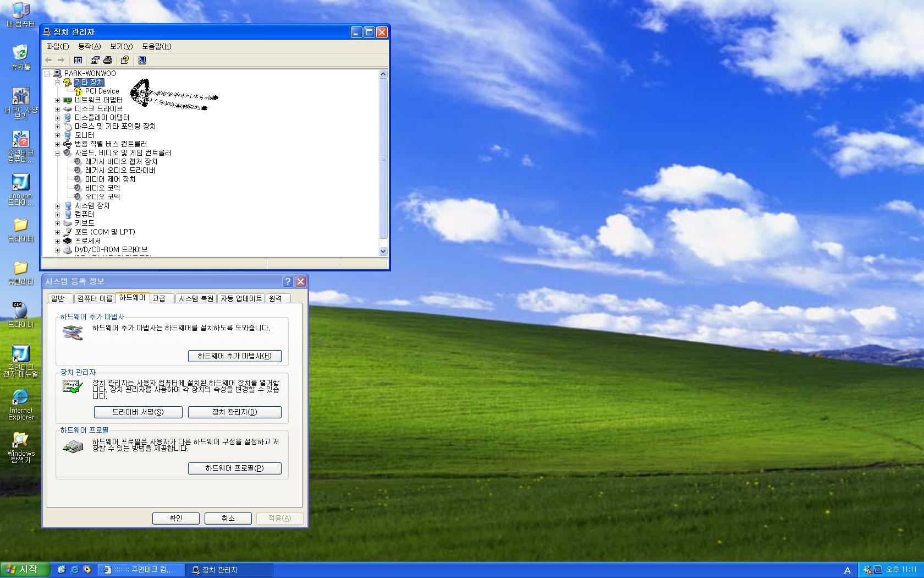The image size is (924, 578).
Task: Toggle the console tree pane toolbar icon
Action: coord(78,60)
